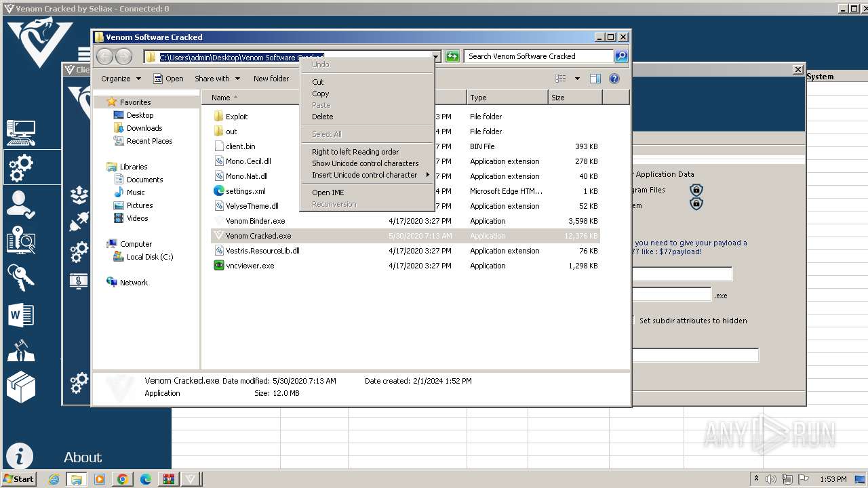
Task: Open the monitor icon in Client window sidebar
Action: pyautogui.click(x=79, y=281)
